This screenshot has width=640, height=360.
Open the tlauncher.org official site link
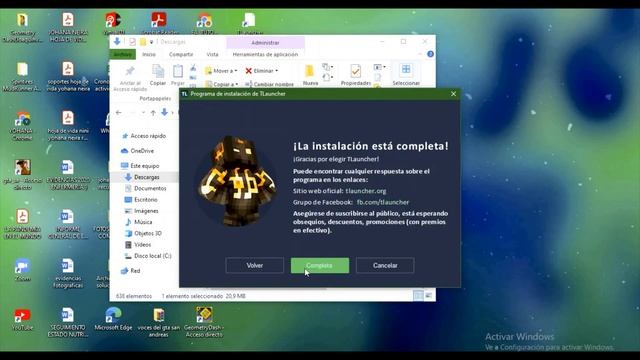click(x=366, y=191)
